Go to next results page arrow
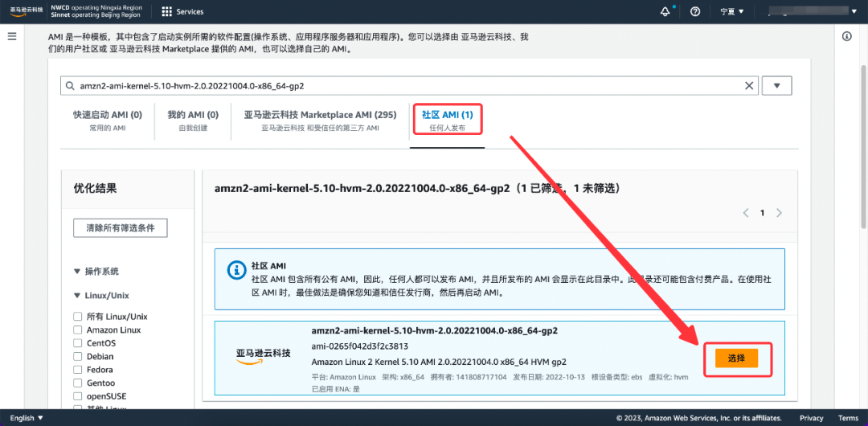The width and height of the screenshot is (868, 426). 780,213
